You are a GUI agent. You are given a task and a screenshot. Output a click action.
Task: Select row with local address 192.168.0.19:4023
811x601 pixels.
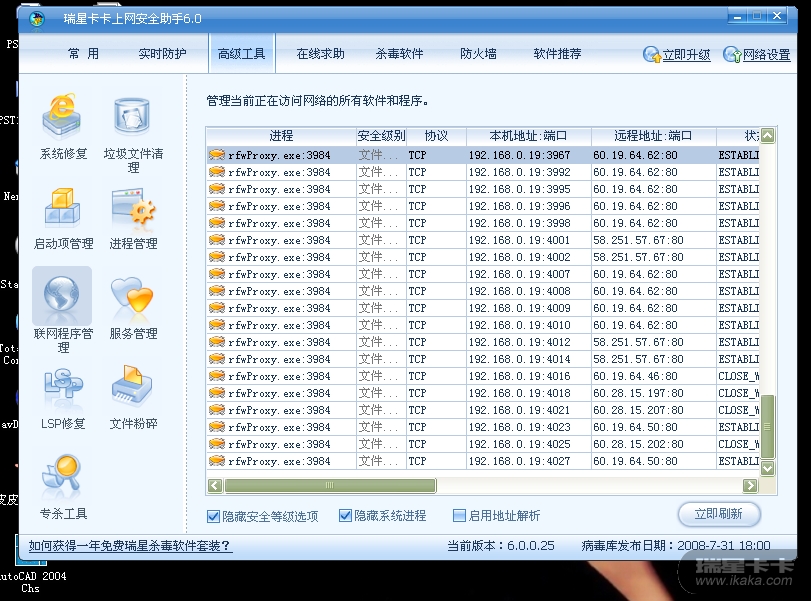click(483, 427)
